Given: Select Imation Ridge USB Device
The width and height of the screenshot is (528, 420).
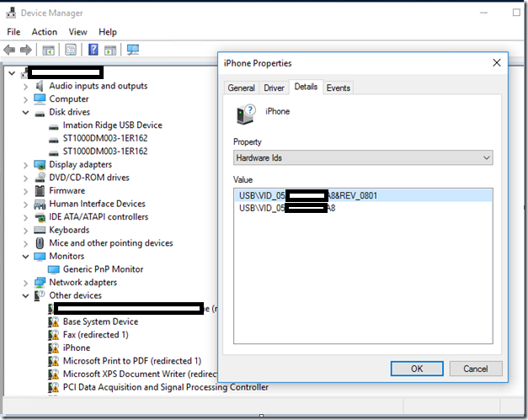Looking at the screenshot, I should click(113, 125).
